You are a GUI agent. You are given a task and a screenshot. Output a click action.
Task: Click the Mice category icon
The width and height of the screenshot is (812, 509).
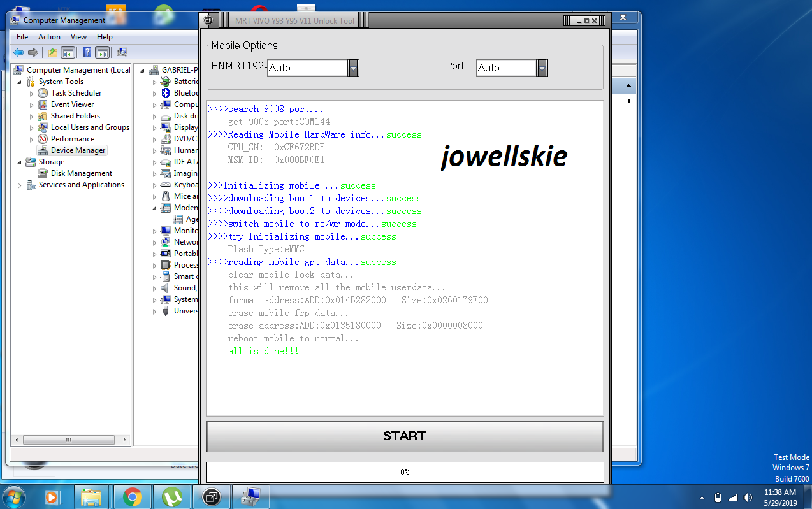(x=166, y=196)
